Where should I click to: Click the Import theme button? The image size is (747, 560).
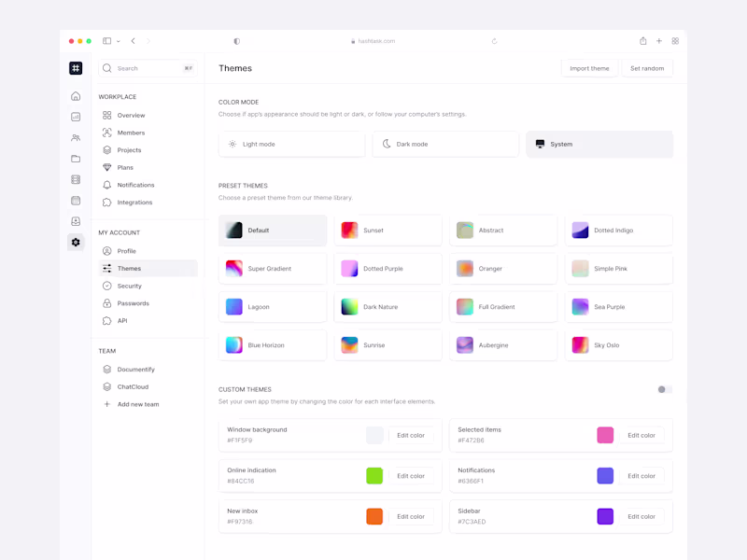click(x=589, y=68)
